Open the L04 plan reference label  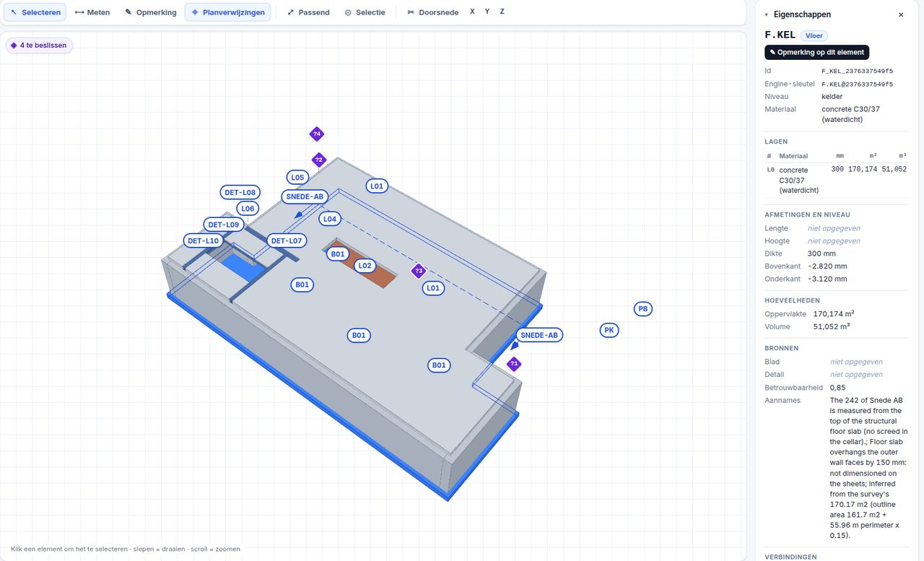(330, 219)
